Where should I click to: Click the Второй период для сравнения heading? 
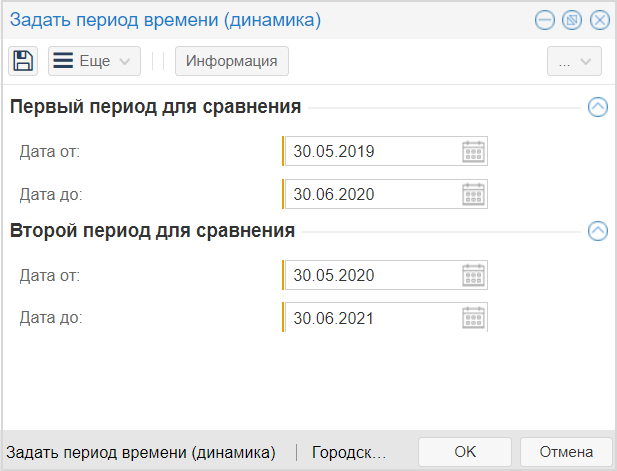(152, 231)
